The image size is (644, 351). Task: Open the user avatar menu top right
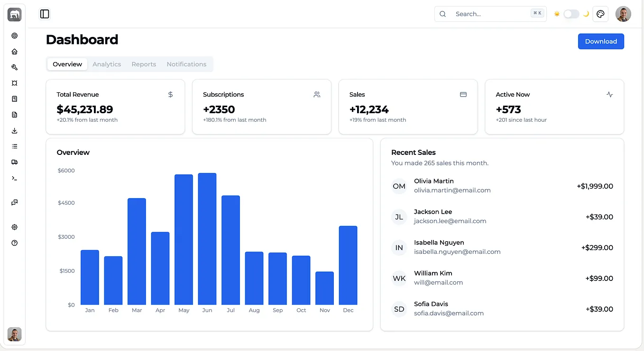(x=623, y=14)
